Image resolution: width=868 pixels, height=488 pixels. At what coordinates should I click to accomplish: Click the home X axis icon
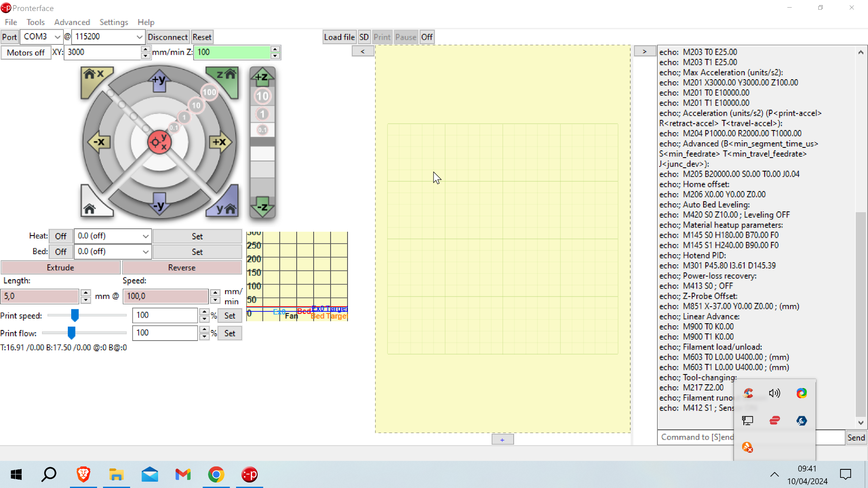pos(94,77)
